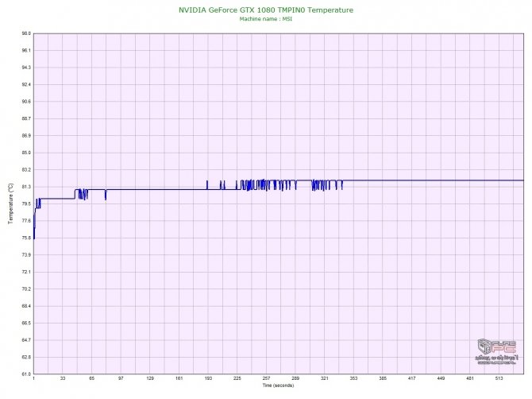Image resolution: width=532 pixels, height=399 pixels.
Task: Pick the 88.7 y-axis tick label
Action: point(26,118)
